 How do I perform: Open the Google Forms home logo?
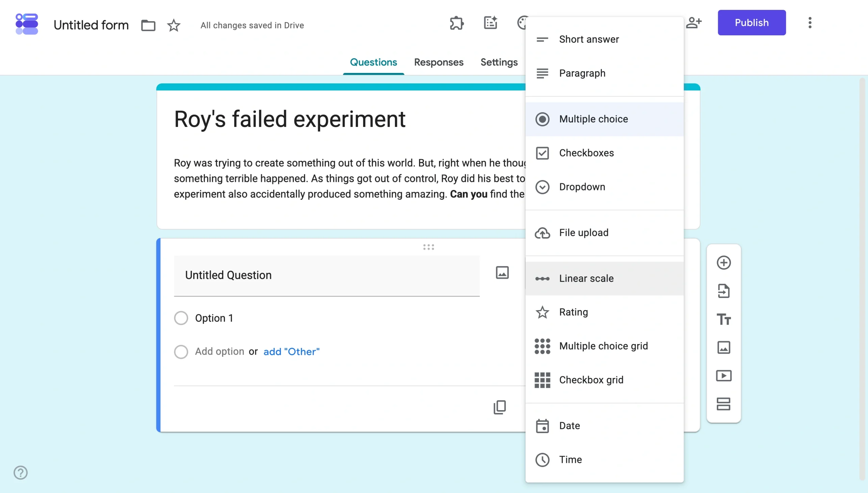(27, 24)
